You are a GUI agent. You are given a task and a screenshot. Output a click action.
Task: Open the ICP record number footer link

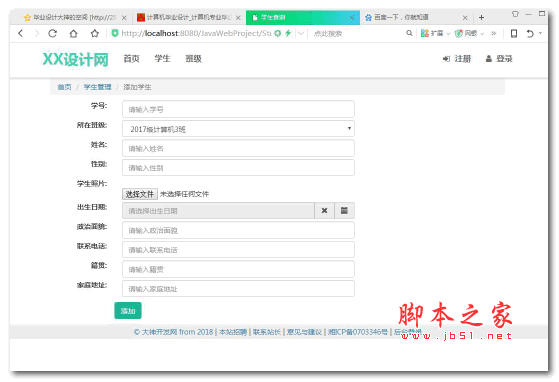click(x=358, y=332)
